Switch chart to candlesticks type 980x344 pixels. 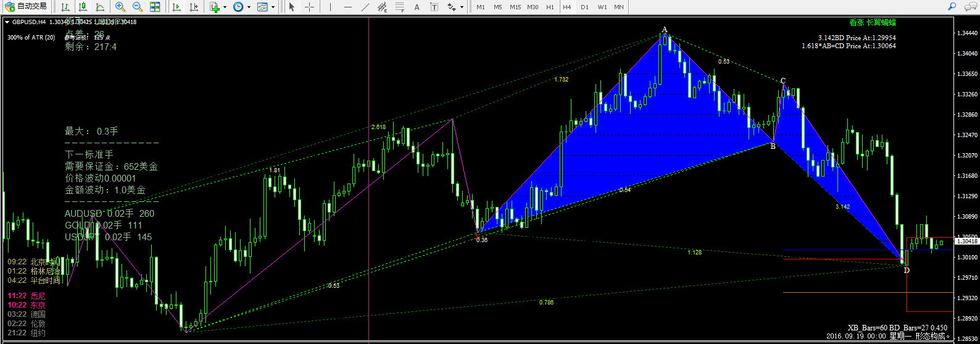point(83,7)
